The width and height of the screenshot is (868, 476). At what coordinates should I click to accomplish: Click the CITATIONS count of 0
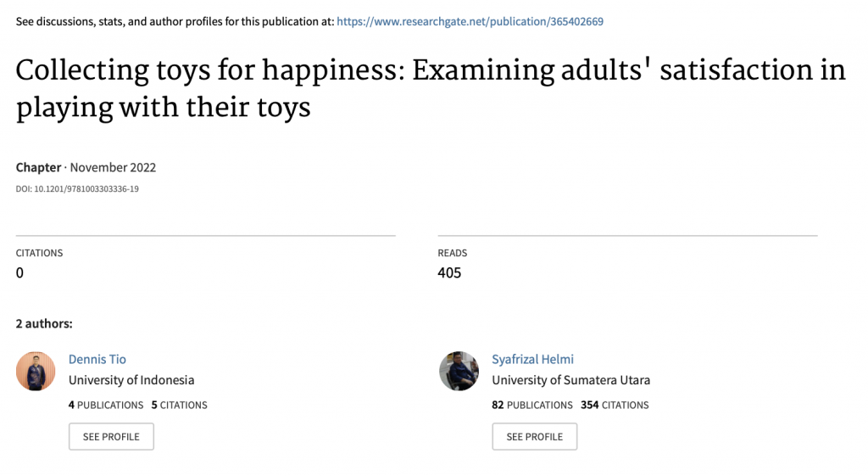point(20,272)
